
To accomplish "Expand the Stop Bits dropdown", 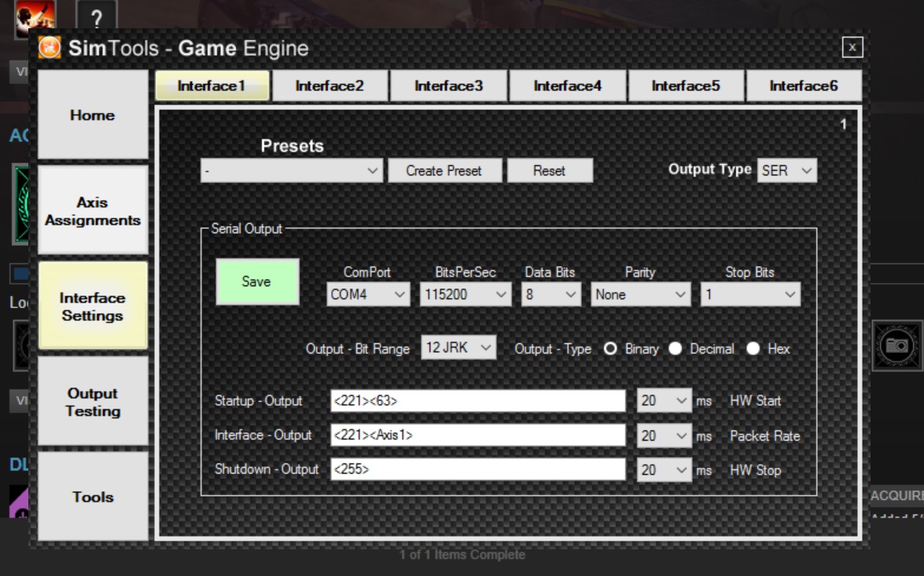I will (x=750, y=295).
